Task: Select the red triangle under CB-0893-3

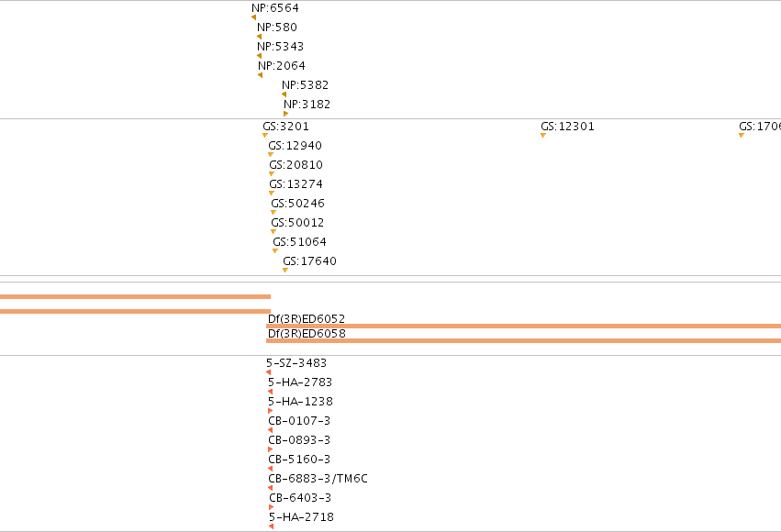Action: tap(271, 449)
